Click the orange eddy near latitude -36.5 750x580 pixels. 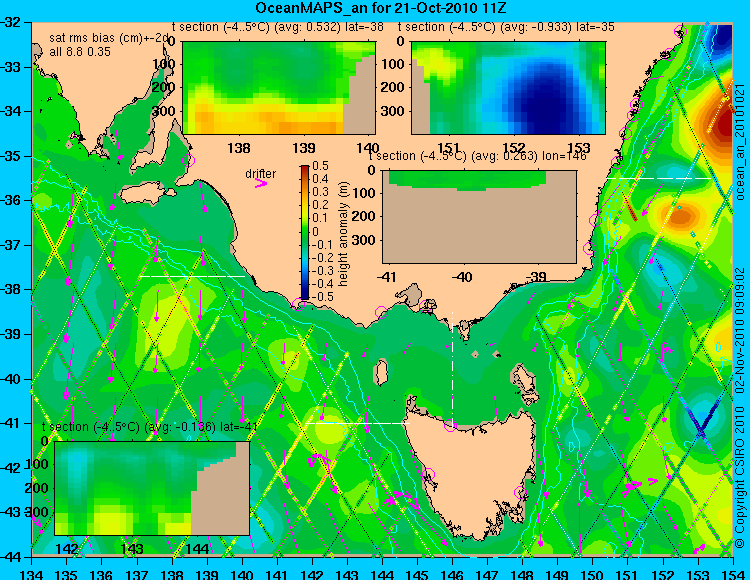tap(681, 216)
